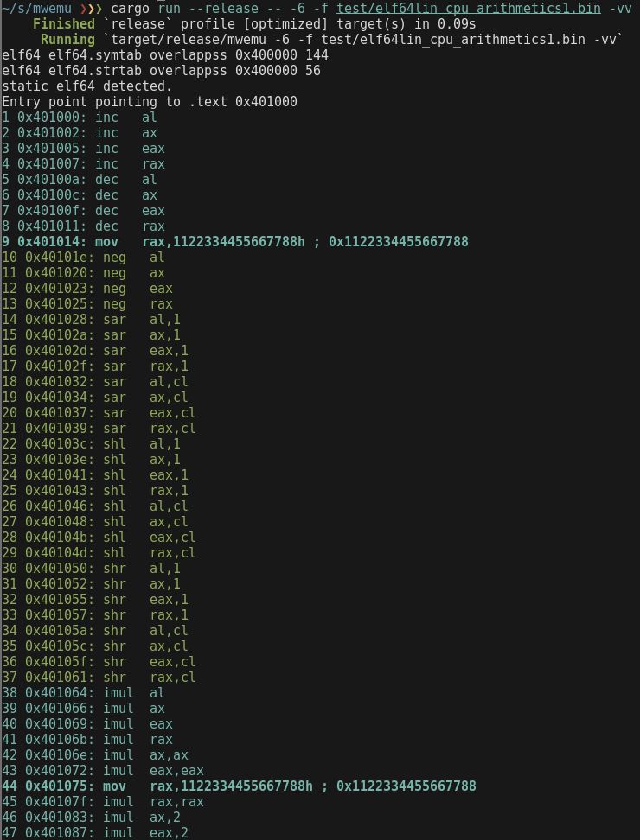Click the "Entry point pointing to .text" line
The height and width of the screenshot is (840, 640).
[x=149, y=102]
